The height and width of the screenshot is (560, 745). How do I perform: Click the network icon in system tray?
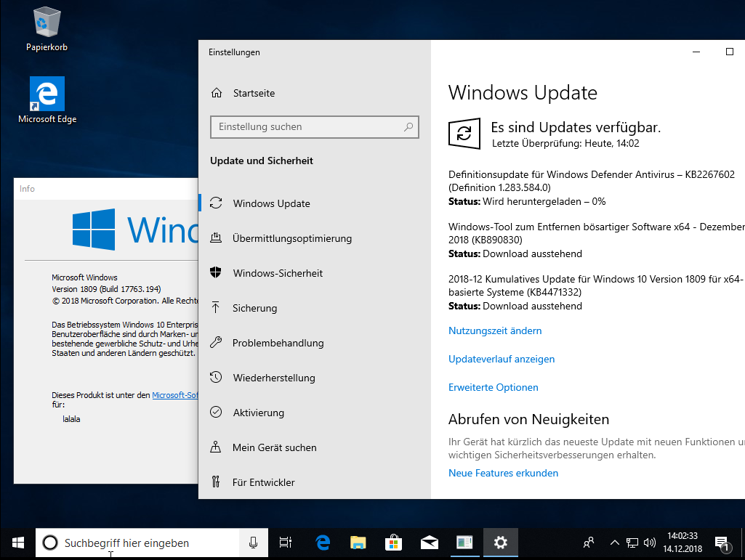[x=632, y=543]
